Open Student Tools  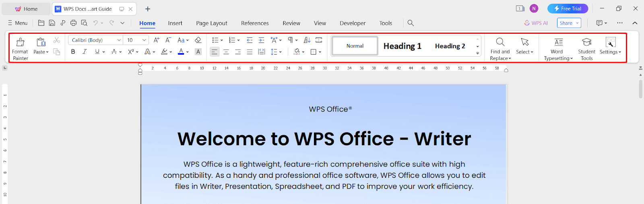click(587, 48)
